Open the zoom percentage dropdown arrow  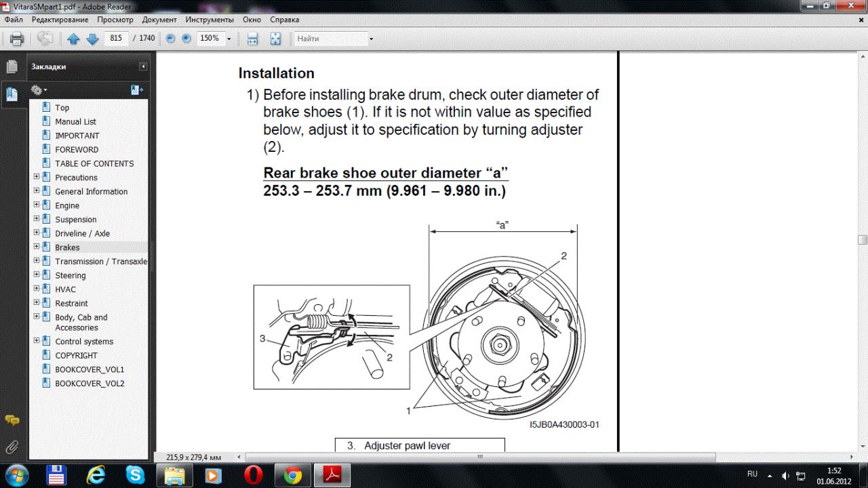pyautogui.click(x=229, y=39)
